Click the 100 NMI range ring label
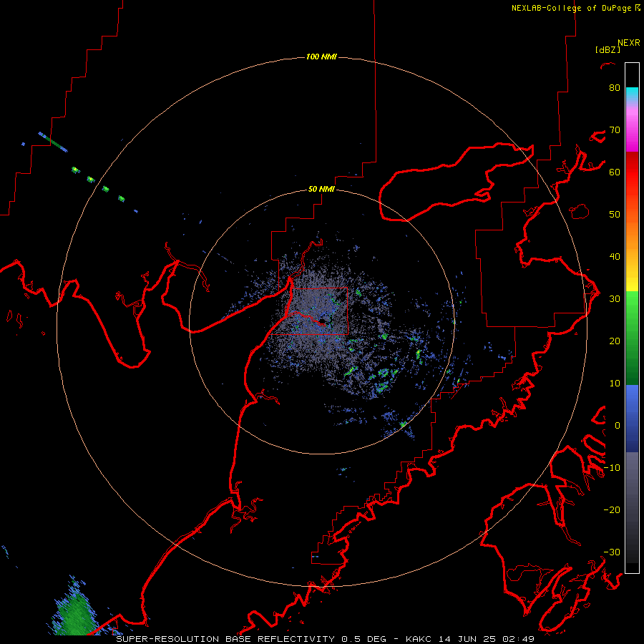Viewport: 644px width, 644px height. (x=321, y=57)
